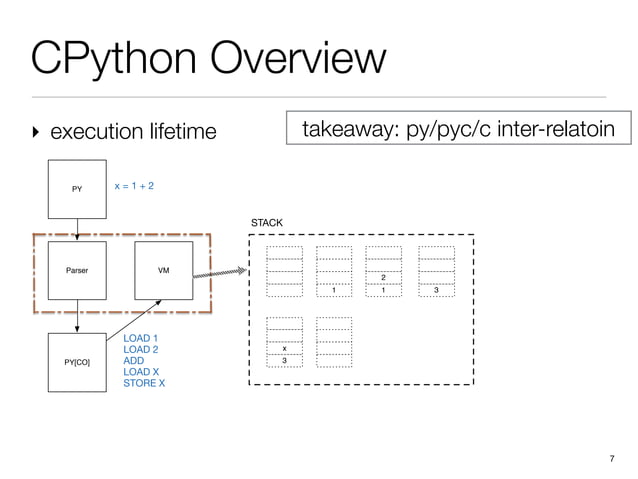
Task: Click the STACK label
Action: coord(267,223)
